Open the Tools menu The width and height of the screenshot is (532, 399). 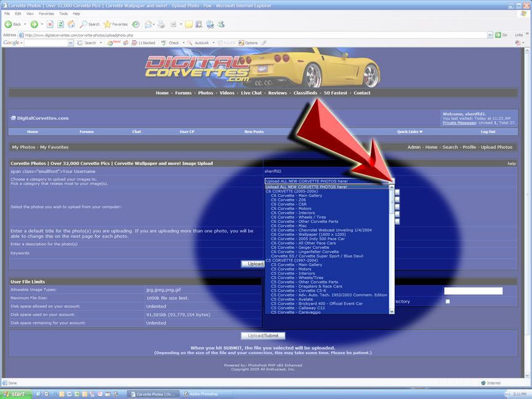pyautogui.click(x=63, y=14)
